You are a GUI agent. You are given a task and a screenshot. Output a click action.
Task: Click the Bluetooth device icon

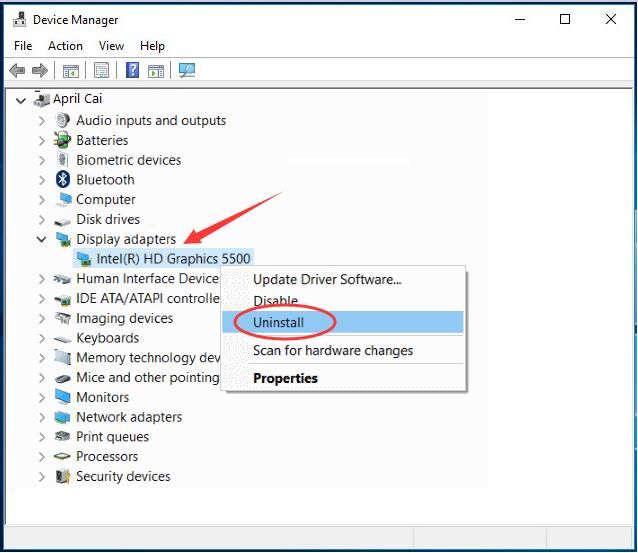(x=64, y=180)
